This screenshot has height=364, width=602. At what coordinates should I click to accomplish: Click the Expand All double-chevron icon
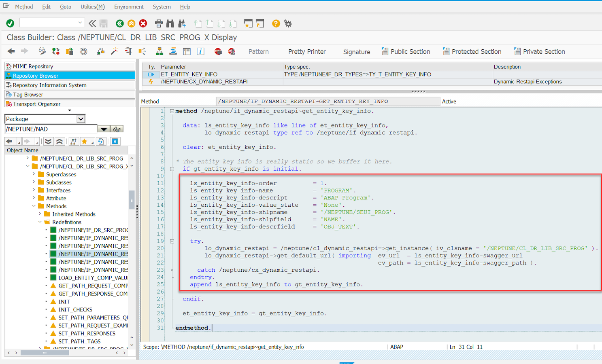[48, 141]
